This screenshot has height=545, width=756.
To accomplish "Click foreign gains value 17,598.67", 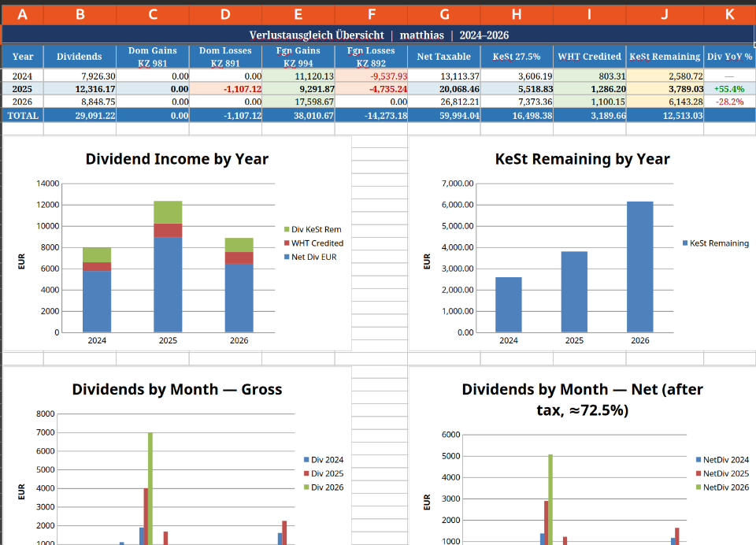I will coord(298,102).
